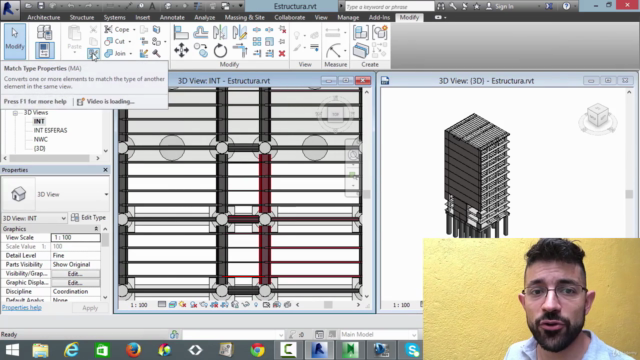
Task: Select the Offset tool
Action: [201, 33]
